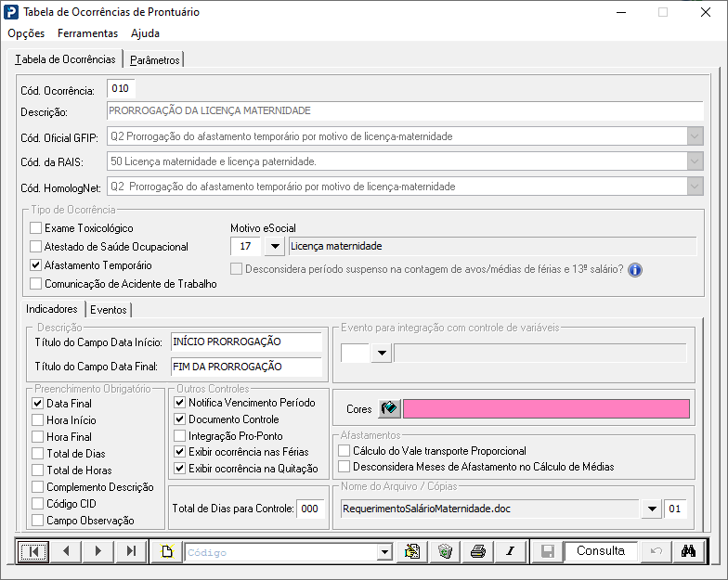This screenshot has width=728, height=580.
Task: Click the recycle bin delete icon
Action: click(x=445, y=551)
